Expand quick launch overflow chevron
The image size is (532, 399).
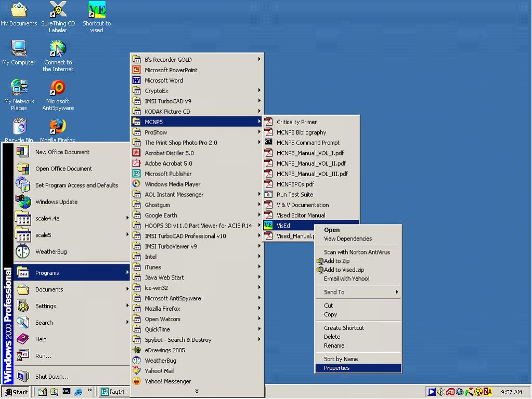point(89,390)
